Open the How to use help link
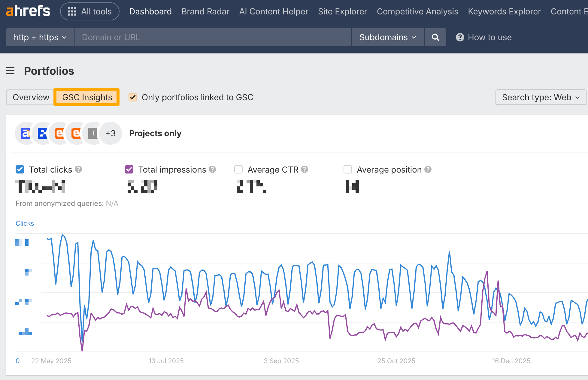This screenshot has width=588, height=380. coord(484,37)
